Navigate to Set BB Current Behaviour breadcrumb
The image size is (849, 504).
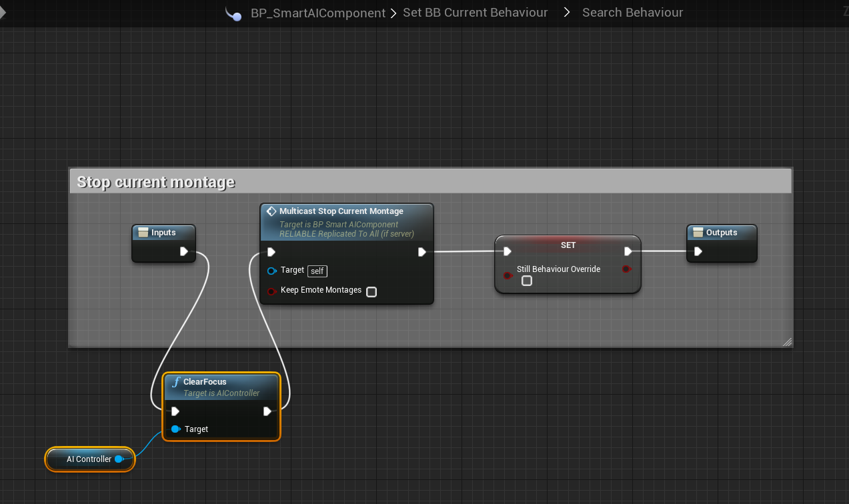pyautogui.click(x=475, y=13)
